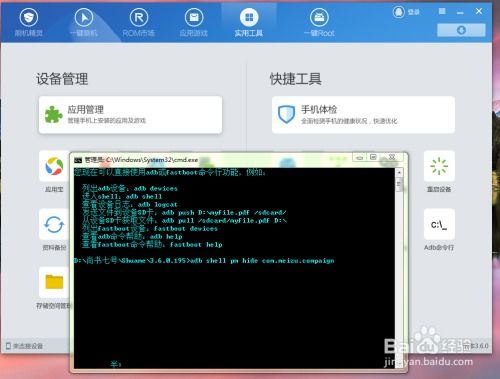The height and width of the screenshot is (379, 500).
Task: Click the 'adb devices' example line
Action: [130, 188]
